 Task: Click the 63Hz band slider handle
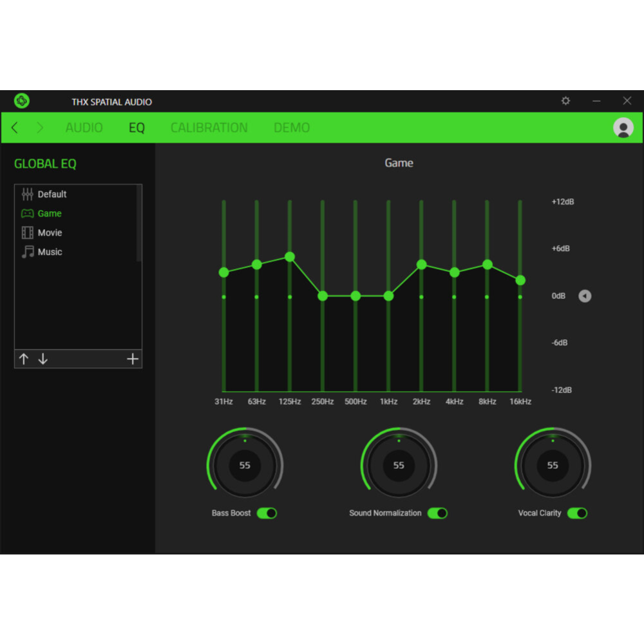pyautogui.click(x=257, y=265)
